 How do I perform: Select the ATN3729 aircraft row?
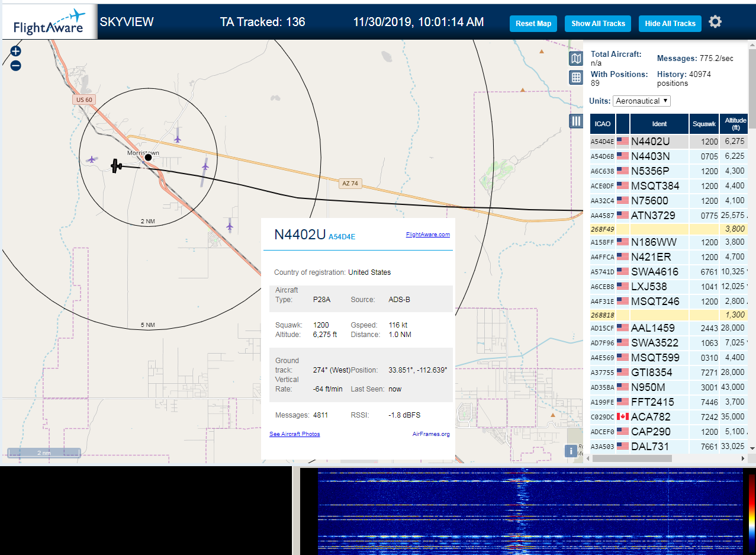coord(669,216)
